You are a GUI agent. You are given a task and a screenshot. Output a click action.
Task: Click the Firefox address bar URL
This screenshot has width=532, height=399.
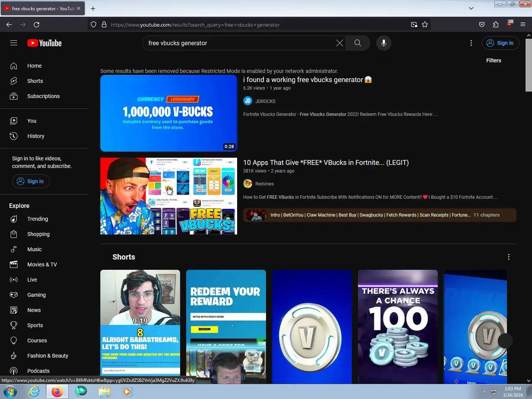(x=195, y=25)
